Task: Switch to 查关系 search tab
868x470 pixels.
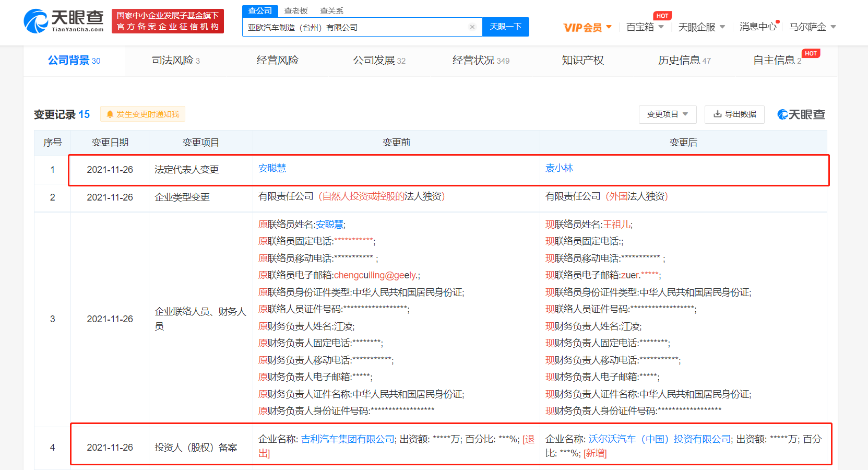Action: pyautogui.click(x=331, y=11)
